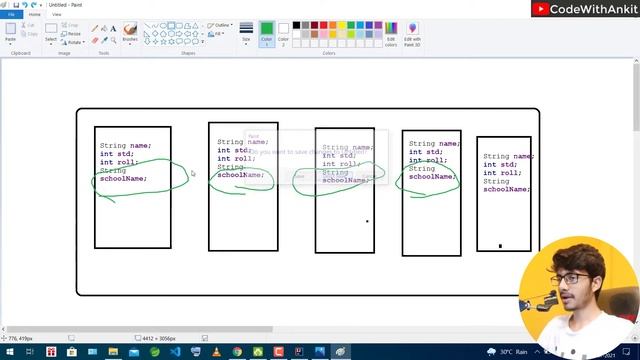
Task: Select the Color picker eyedropper tool
Action: (x=104, y=40)
